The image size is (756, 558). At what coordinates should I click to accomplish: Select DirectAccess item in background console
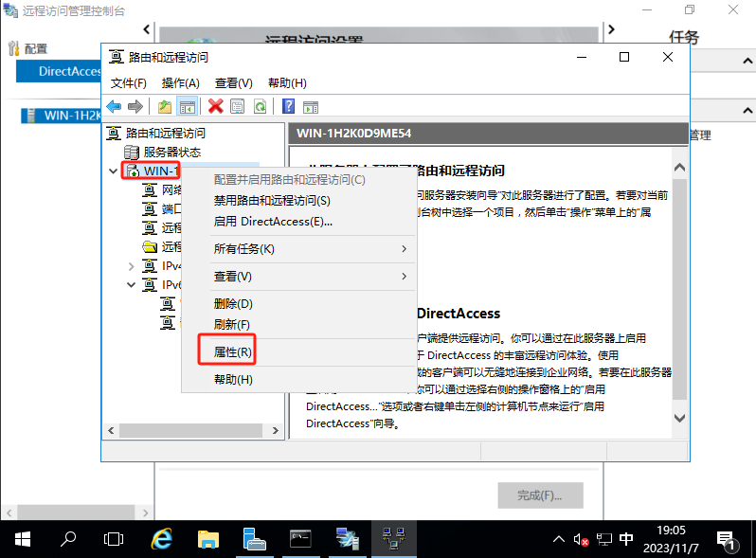point(59,71)
